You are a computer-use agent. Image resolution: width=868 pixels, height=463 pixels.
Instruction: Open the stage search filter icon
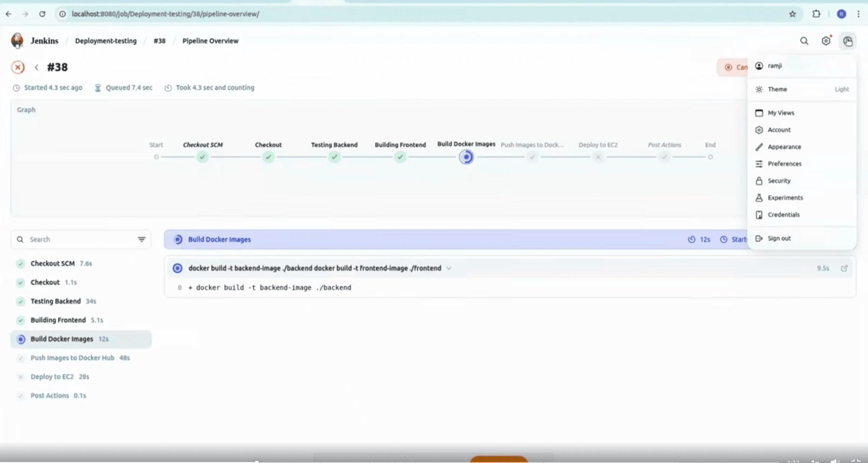tap(142, 239)
